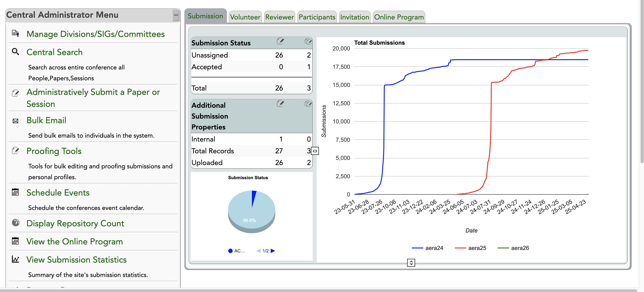Image resolution: width=644 pixels, height=292 pixels.
Task: Click horizontal resize handle beside Total Records
Action: [315, 151]
